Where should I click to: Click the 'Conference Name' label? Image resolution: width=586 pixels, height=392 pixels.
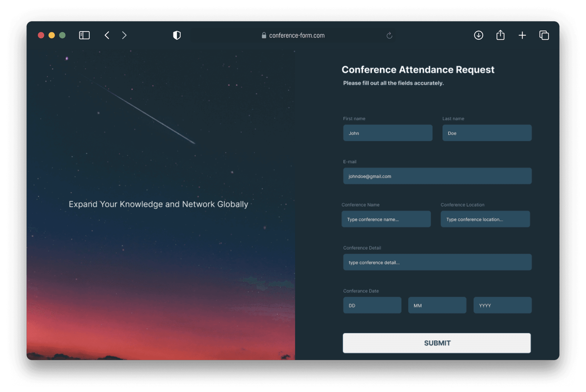click(x=360, y=205)
